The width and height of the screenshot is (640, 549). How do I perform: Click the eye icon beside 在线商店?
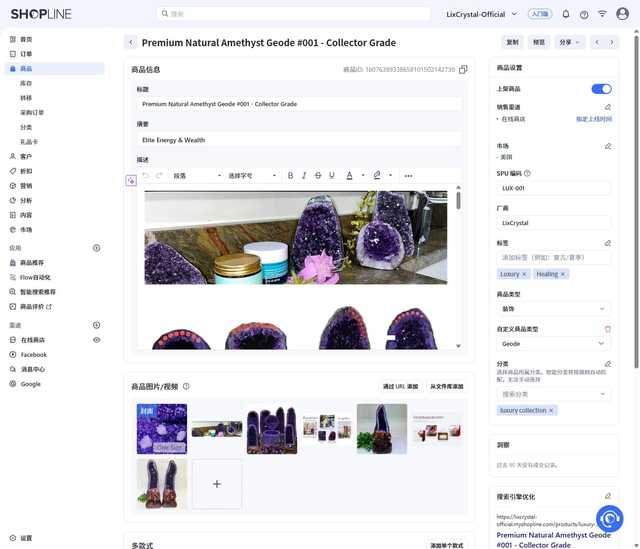pyautogui.click(x=96, y=340)
